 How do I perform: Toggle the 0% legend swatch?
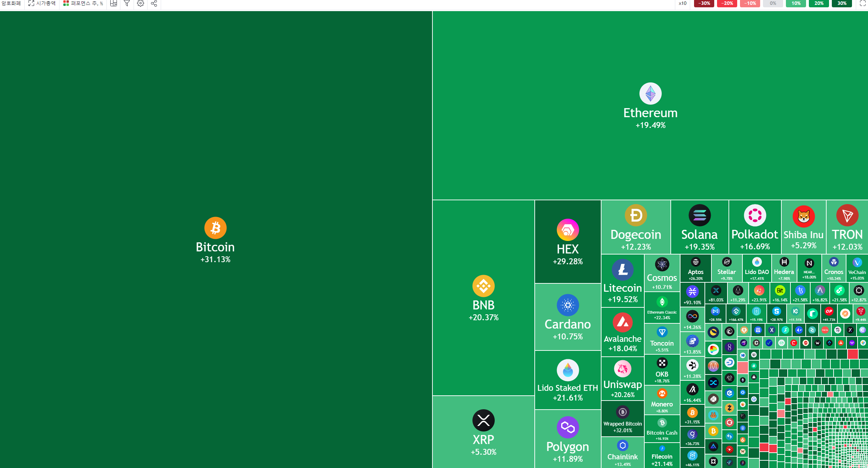pyautogui.click(x=773, y=3)
